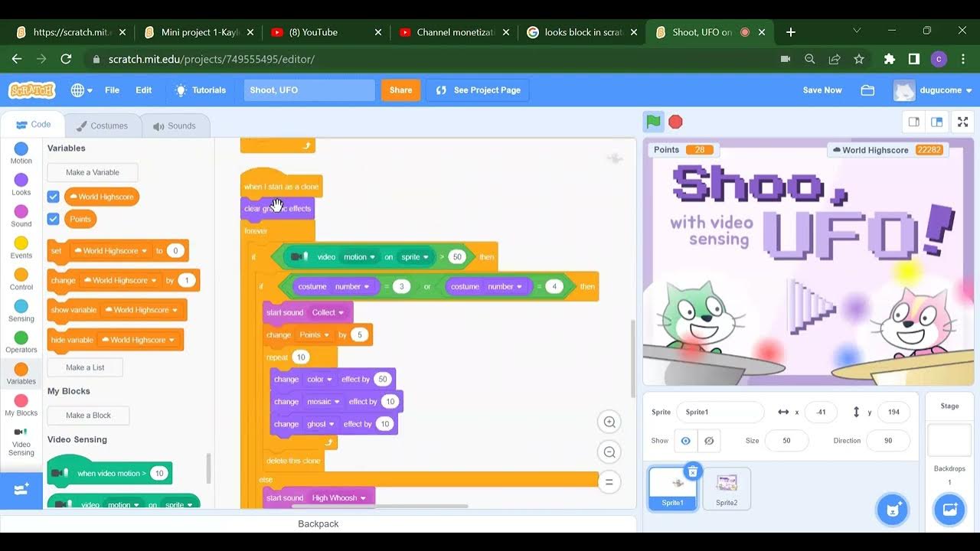Click the Choose a Sprite button
The width and height of the screenshot is (980, 551).
coord(892,510)
